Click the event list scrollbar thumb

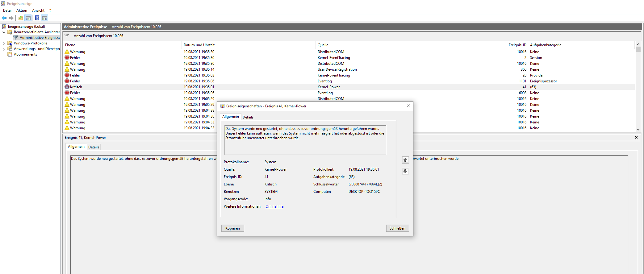click(638, 49)
